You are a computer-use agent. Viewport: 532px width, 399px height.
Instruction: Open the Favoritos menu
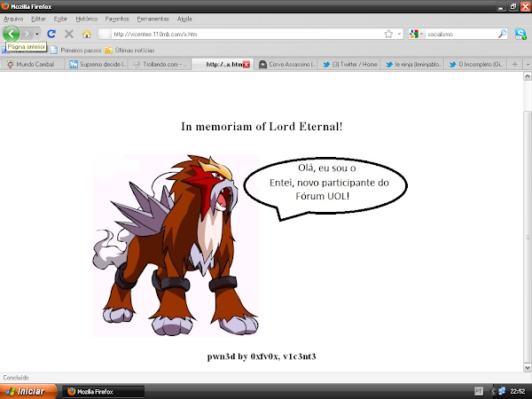coord(117,19)
